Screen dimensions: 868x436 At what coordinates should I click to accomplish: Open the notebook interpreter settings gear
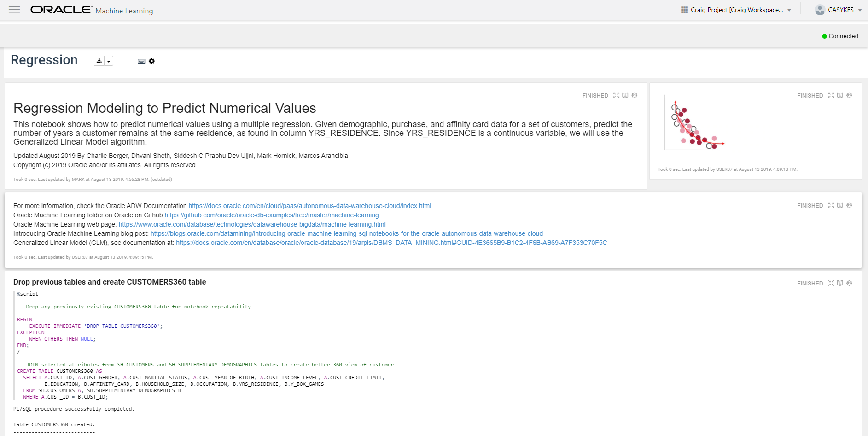152,61
